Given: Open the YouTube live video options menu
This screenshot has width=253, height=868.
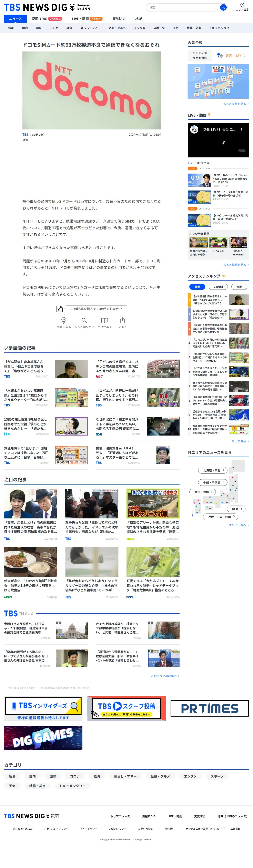Looking at the screenshot, I should (x=241, y=129).
